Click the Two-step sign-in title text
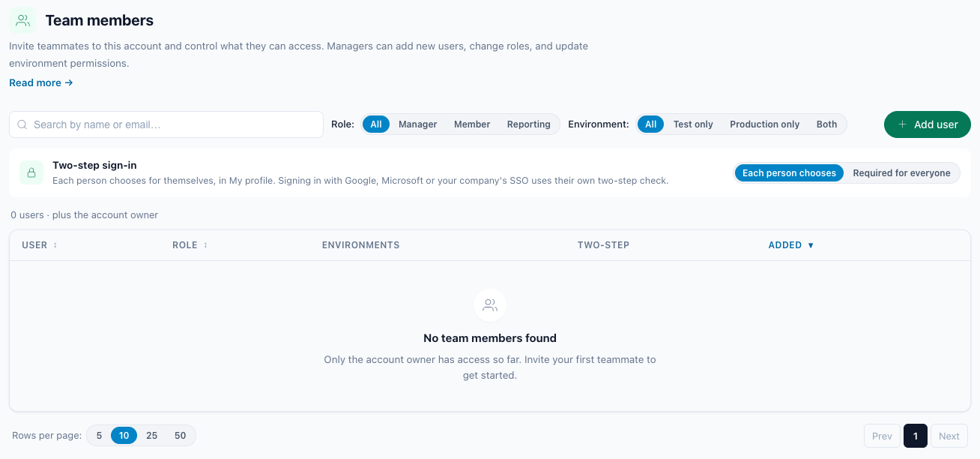This screenshot has height=459, width=980. coord(94,165)
